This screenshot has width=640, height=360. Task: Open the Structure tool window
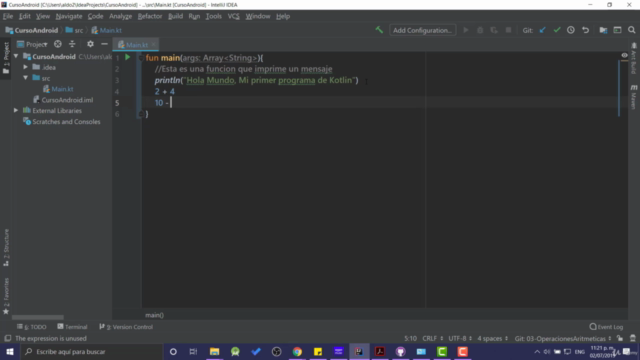pyautogui.click(x=6, y=247)
